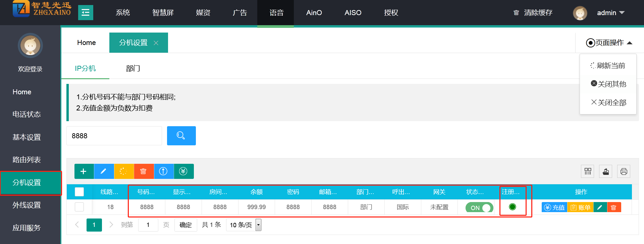Click the magnifier search button

click(x=181, y=136)
